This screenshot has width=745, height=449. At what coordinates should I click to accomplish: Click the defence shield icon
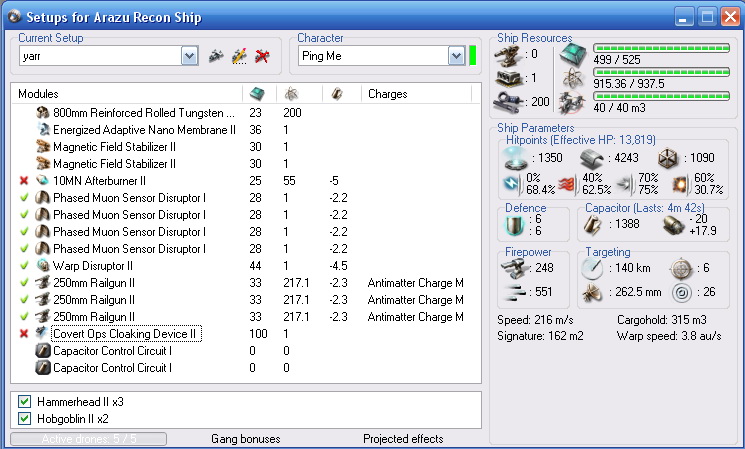(515, 225)
